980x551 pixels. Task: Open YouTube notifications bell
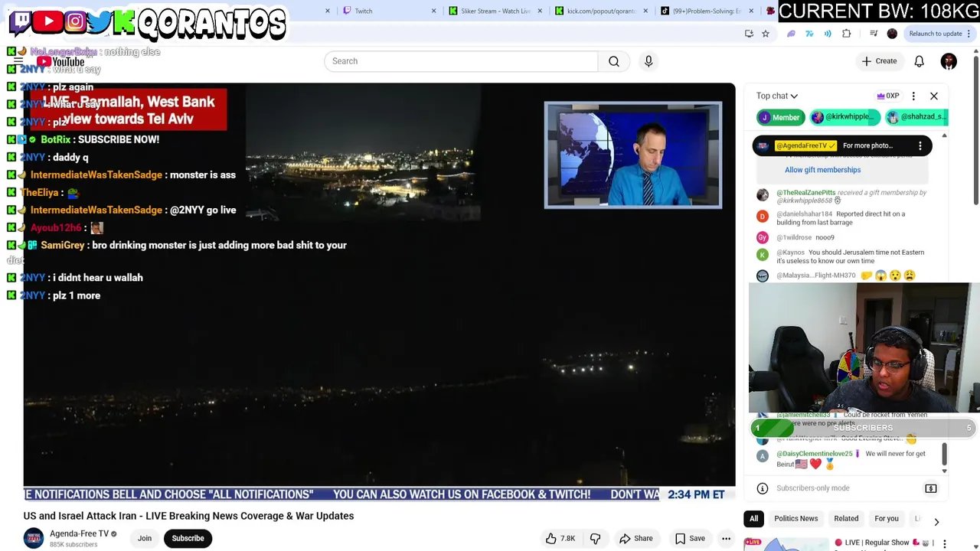point(919,61)
